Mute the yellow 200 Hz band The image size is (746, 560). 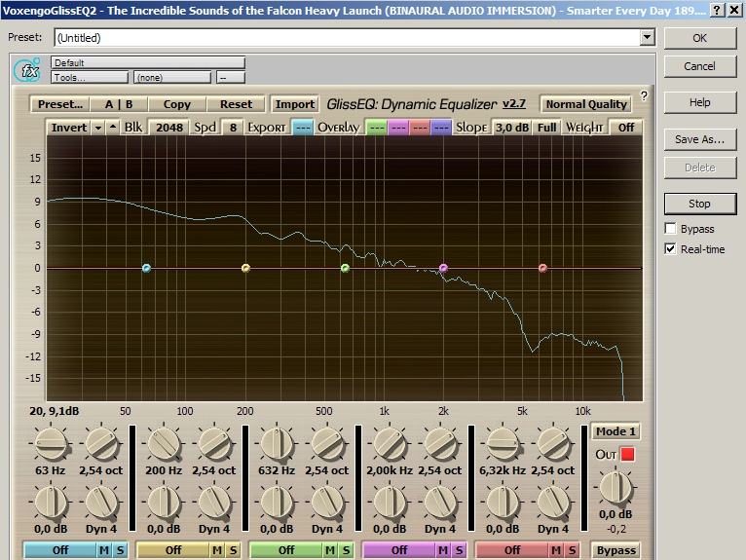[217, 550]
